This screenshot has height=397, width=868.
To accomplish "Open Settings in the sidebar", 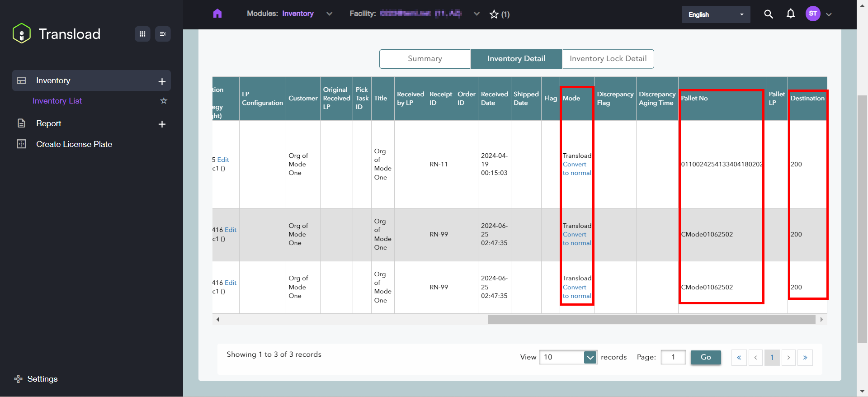I will pyautogui.click(x=42, y=379).
